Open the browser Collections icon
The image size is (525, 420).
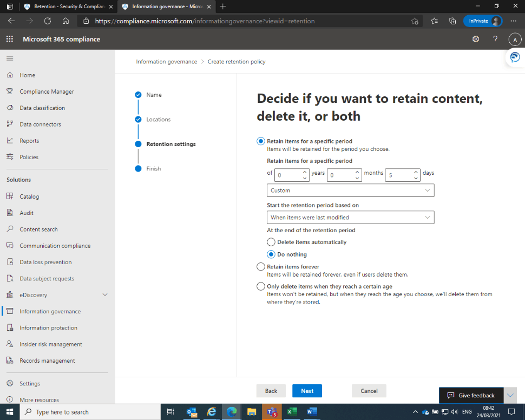pyautogui.click(x=452, y=21)
